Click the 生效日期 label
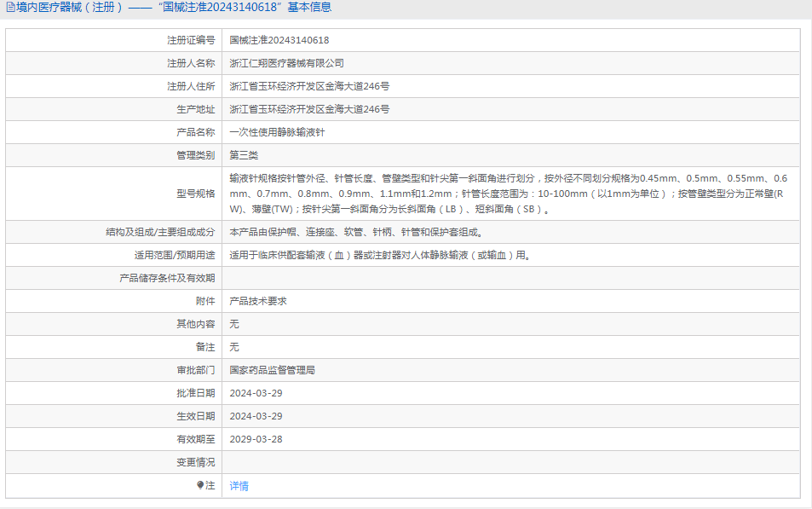 click(x=195, y=416)
